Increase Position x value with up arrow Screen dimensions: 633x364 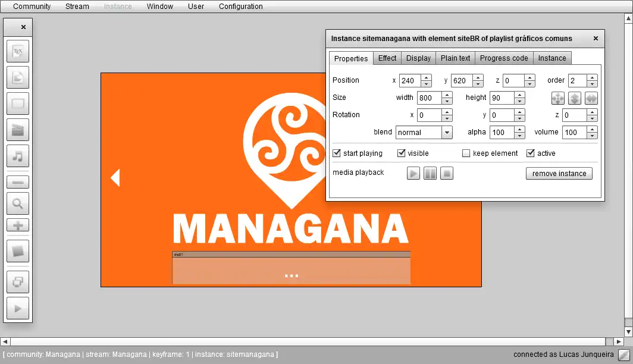tap(427, 77)
